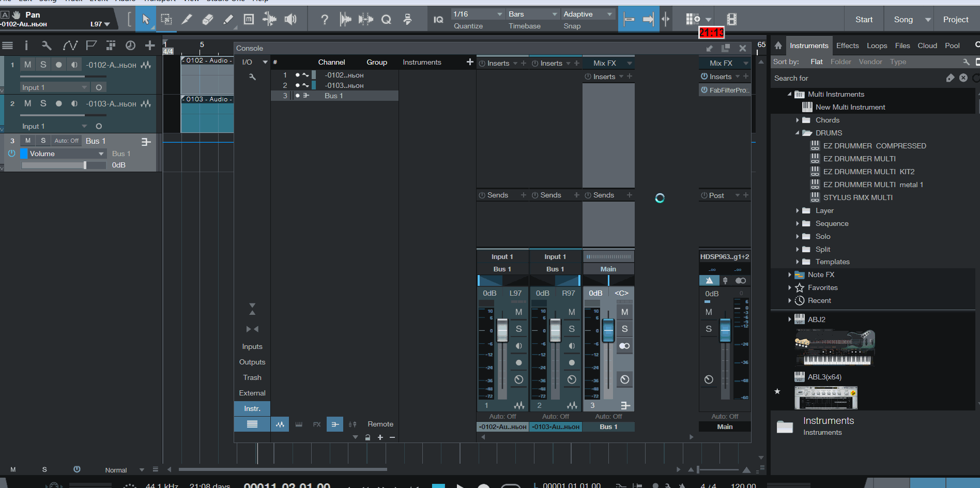Arm record on track 1 -0102-A

[59, 65]
